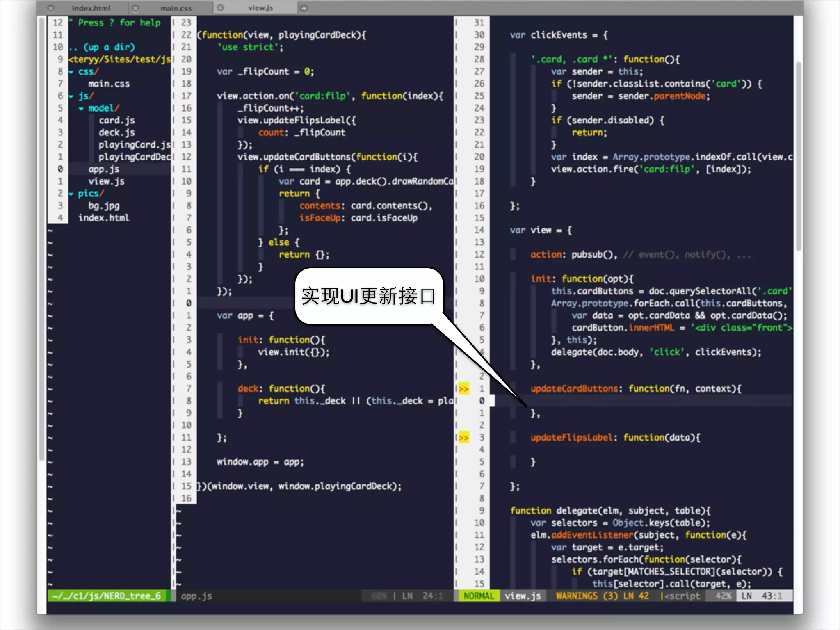Click 'var view = {' line in view.js
Screen dimensions: 840x630
pos(541,230)
